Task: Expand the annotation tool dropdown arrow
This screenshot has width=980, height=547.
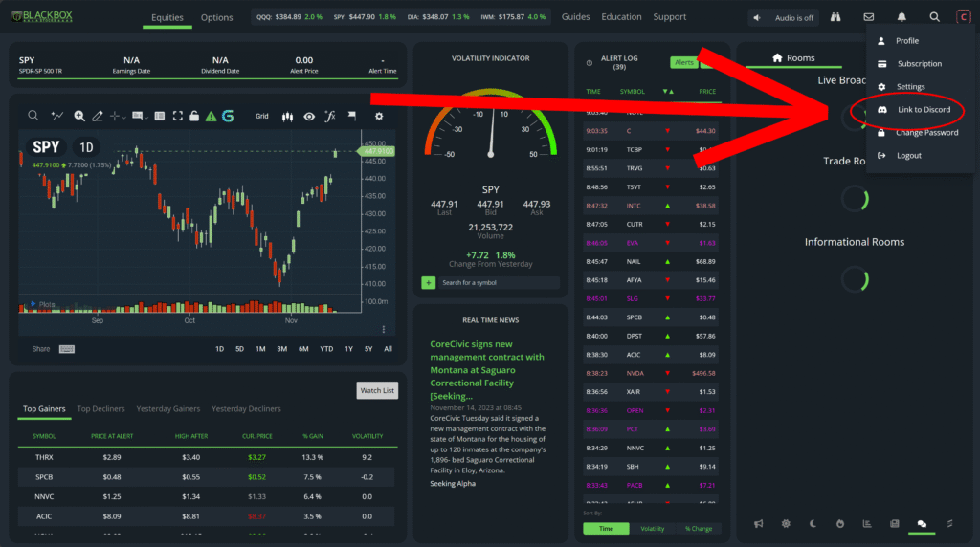Action: tap(146, 118)
